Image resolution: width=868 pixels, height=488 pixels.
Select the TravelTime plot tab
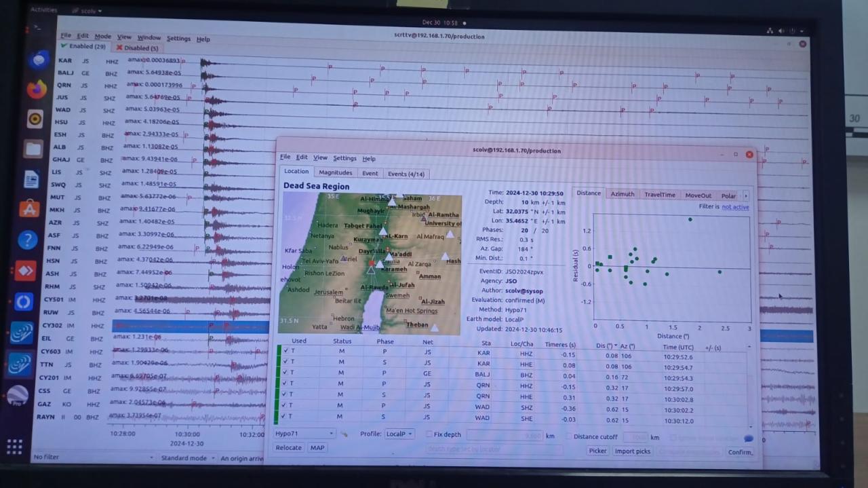pyautogui.click(x=659, y=195)
